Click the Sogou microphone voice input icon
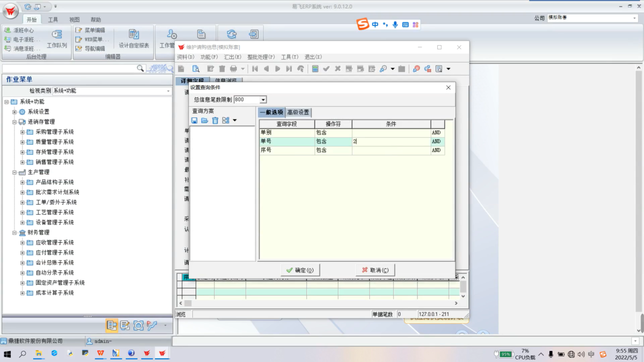Screen dimensions: 644x362 [x=395, y=25]
